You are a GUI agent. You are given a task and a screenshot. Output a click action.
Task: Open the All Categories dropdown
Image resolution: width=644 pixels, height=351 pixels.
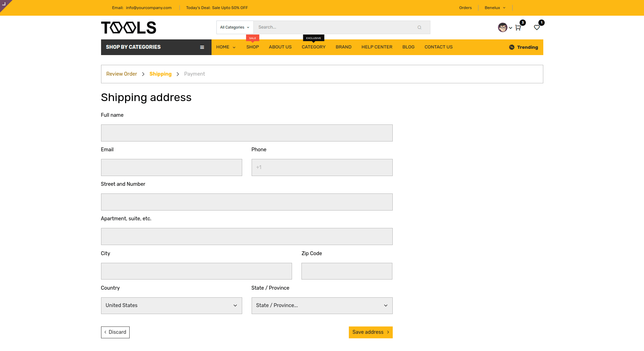235,28
